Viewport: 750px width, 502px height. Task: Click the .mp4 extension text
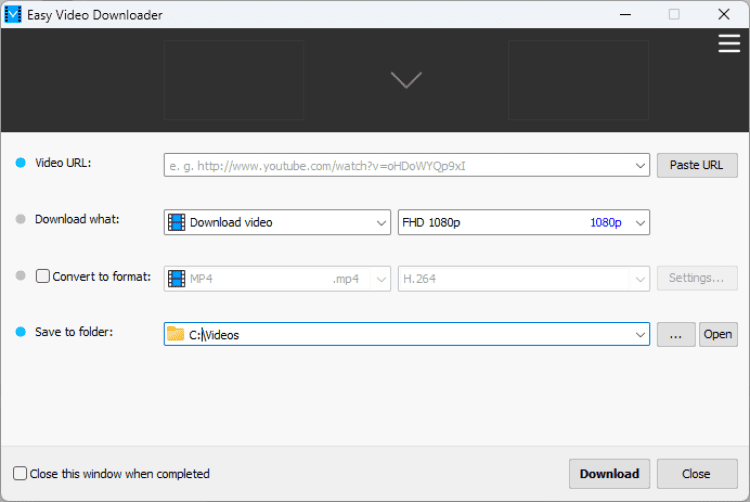coord(346,279)
